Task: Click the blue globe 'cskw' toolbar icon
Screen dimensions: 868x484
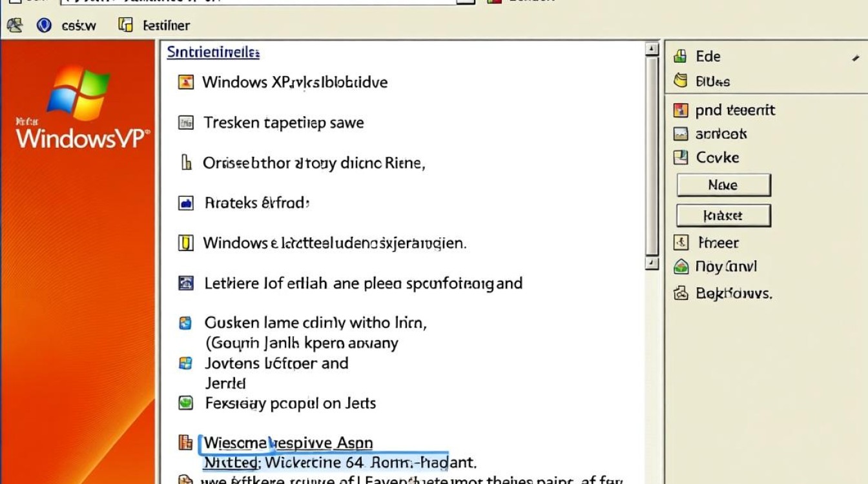Action: point(44,25)
